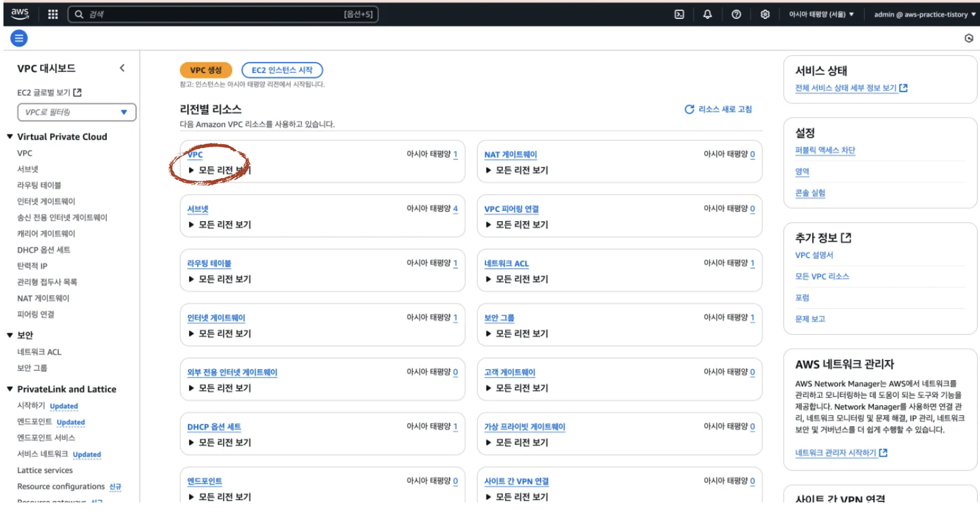Open the 영역 settings link

pos(802,172)
